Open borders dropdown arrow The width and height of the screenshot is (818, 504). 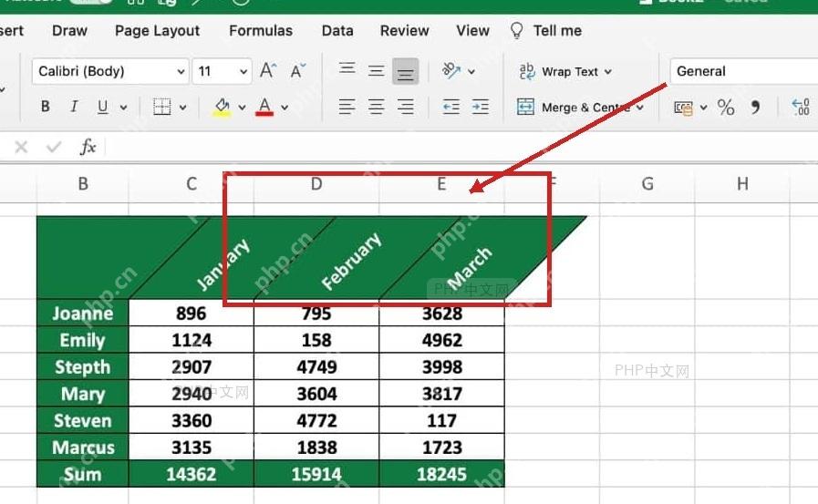click(x=183, y=108)
